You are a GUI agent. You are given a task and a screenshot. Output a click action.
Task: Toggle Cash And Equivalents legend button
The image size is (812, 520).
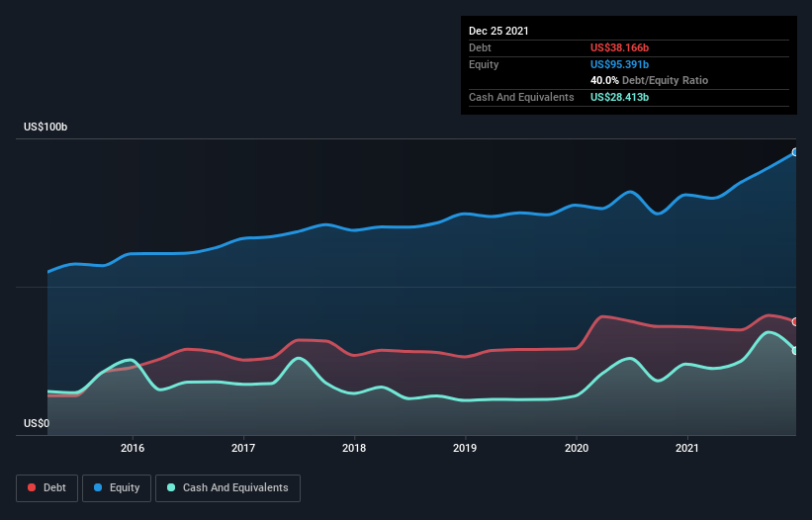tap(227, 488)
